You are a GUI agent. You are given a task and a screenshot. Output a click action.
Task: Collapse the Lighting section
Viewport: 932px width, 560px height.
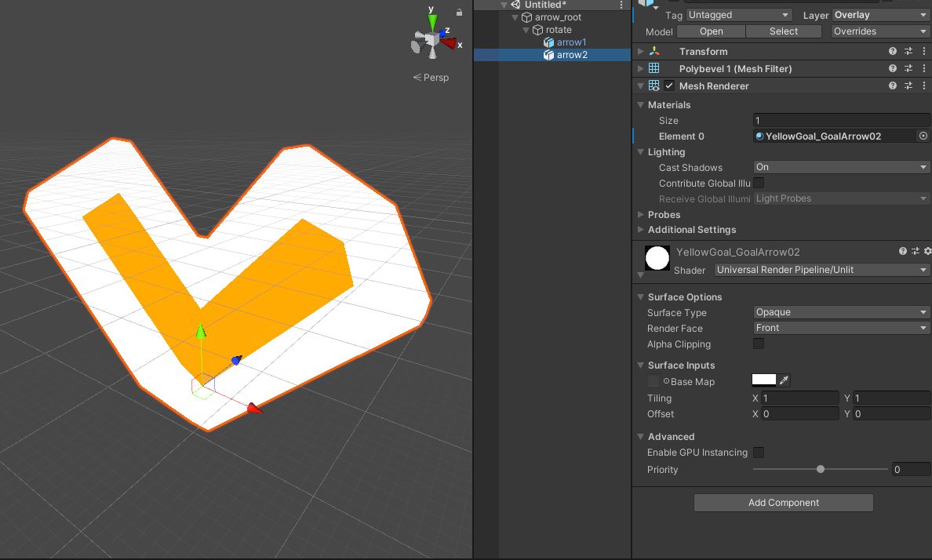coord(640,152)
